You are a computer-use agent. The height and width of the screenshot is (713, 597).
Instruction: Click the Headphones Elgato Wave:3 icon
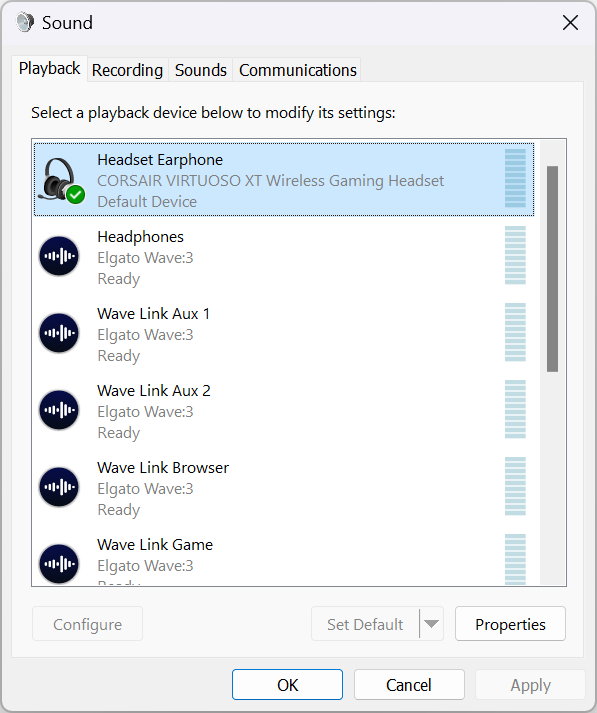pos(59,256)
